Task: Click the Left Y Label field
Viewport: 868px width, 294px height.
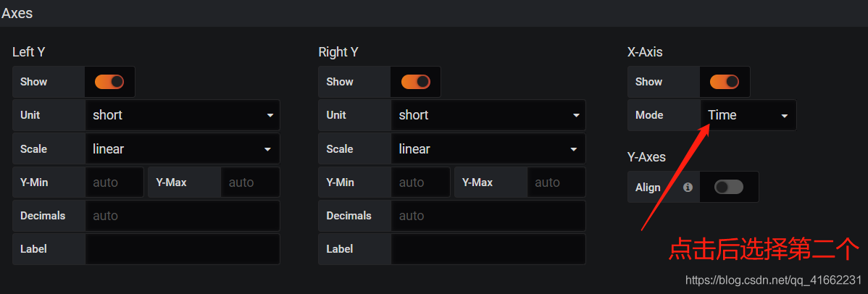Action: tap(183, 249)
